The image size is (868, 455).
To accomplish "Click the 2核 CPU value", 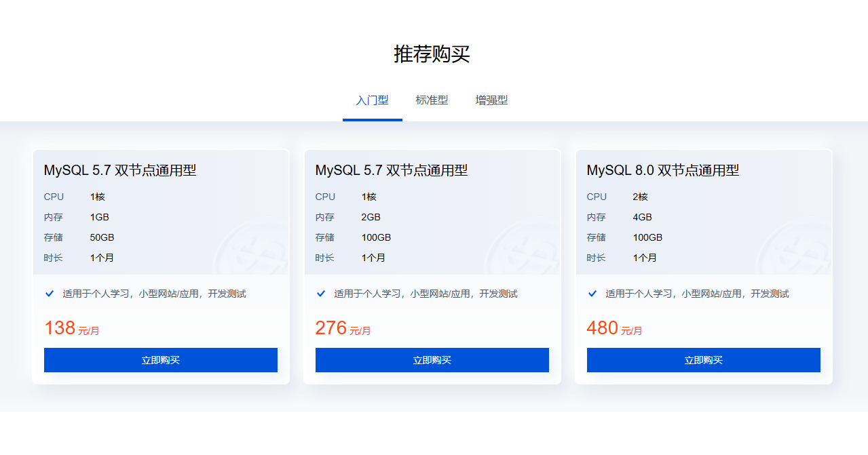I will 641,197.
